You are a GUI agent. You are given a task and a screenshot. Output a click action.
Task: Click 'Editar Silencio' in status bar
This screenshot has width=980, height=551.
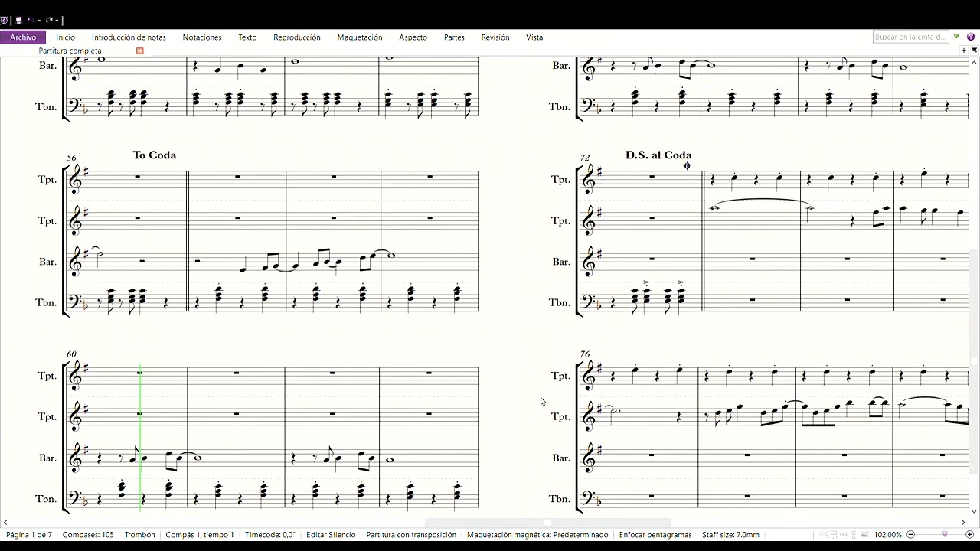click(331, 535)
